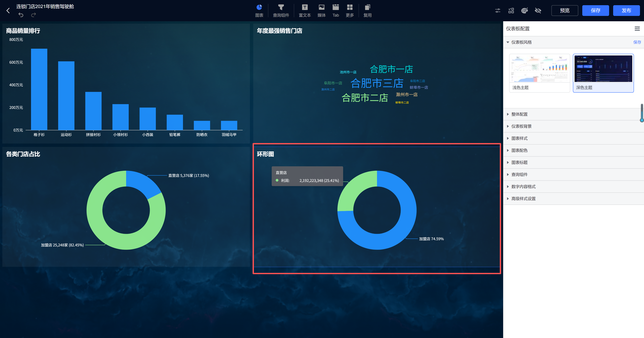Click the undo arrow under the title
644x338 pixels.
(x=21, y=15)
